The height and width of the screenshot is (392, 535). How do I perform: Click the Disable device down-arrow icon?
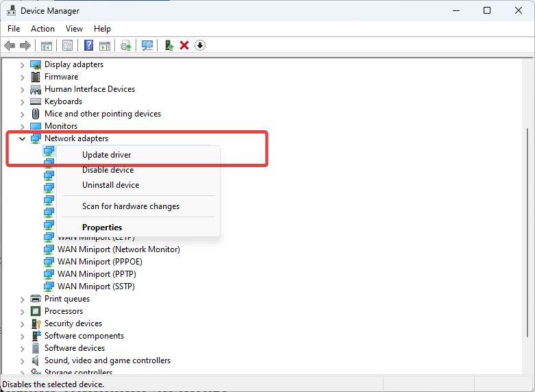point(200,45)
